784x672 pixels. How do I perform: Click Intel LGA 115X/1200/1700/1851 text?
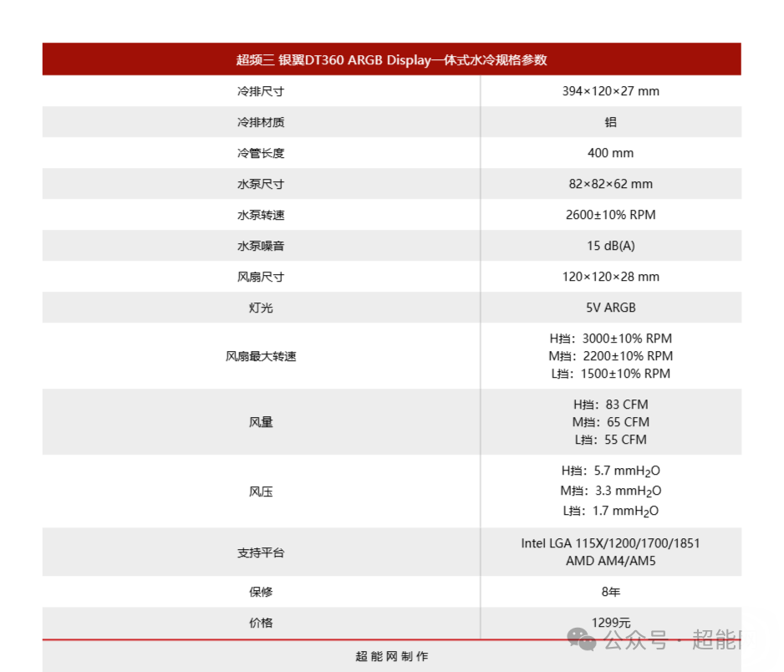click(x=610, y=543)
